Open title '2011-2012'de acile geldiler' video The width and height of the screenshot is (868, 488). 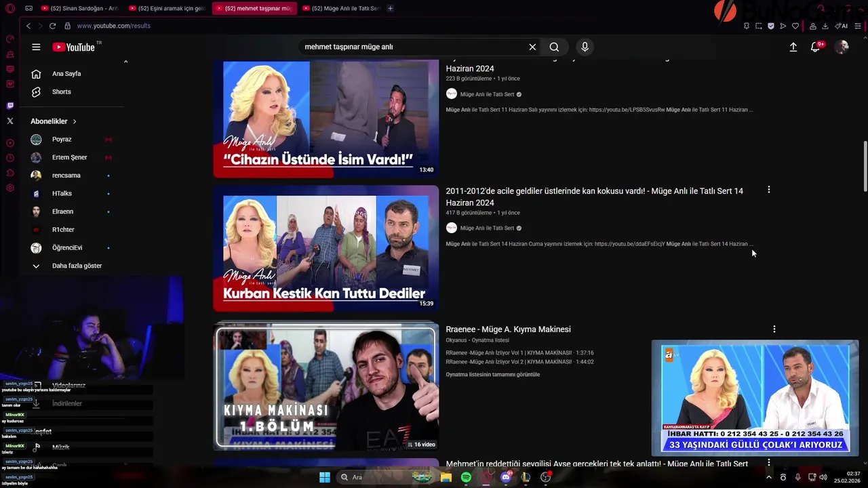coord(595,197)
